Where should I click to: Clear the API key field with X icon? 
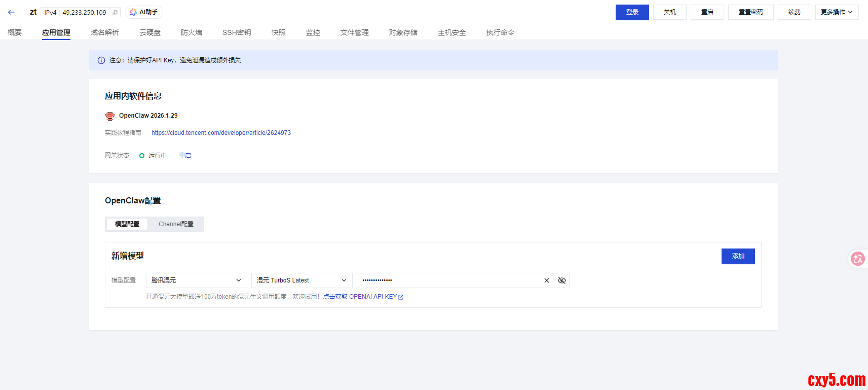point(547,280)
